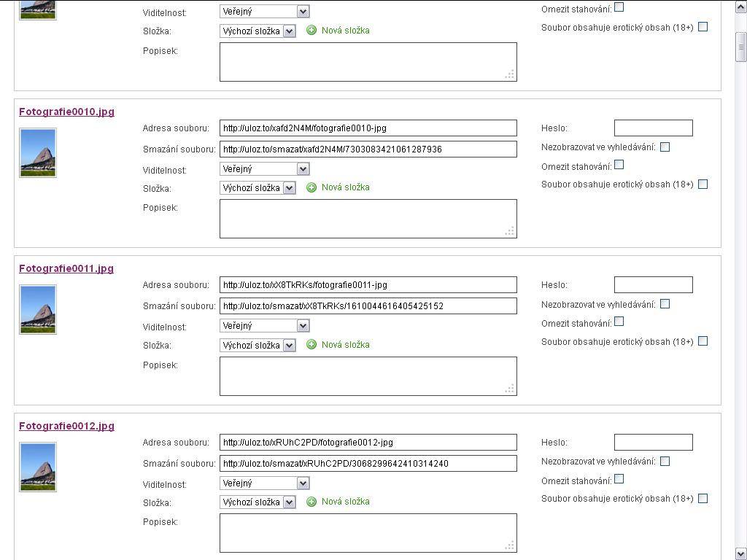Click the green plus icon beside Nová složka for Fotografie0010.jpg
This screenshot has width=747, height=560.
click(x=311, y=187)
